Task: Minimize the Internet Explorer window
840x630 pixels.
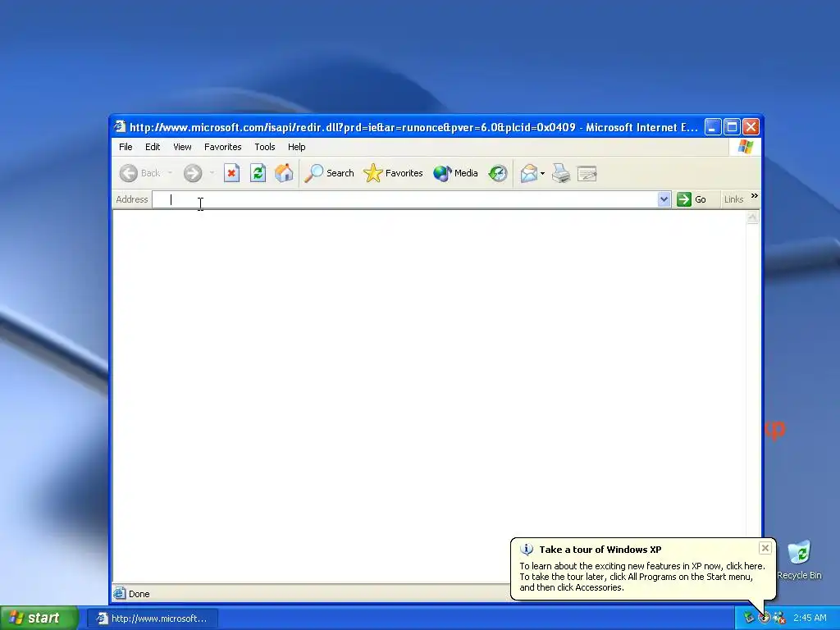Action: click(x=713, y=127)
